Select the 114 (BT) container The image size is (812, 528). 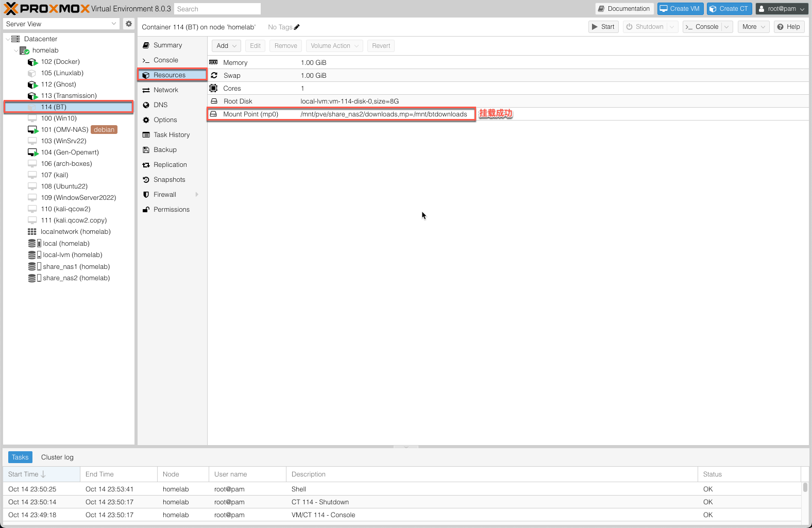pos(69,107)
